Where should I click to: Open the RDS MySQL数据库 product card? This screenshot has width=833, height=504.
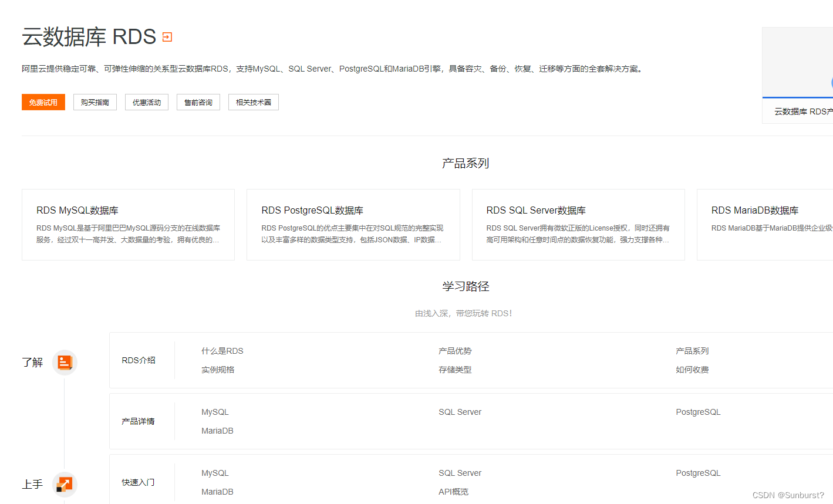(128, 225)
